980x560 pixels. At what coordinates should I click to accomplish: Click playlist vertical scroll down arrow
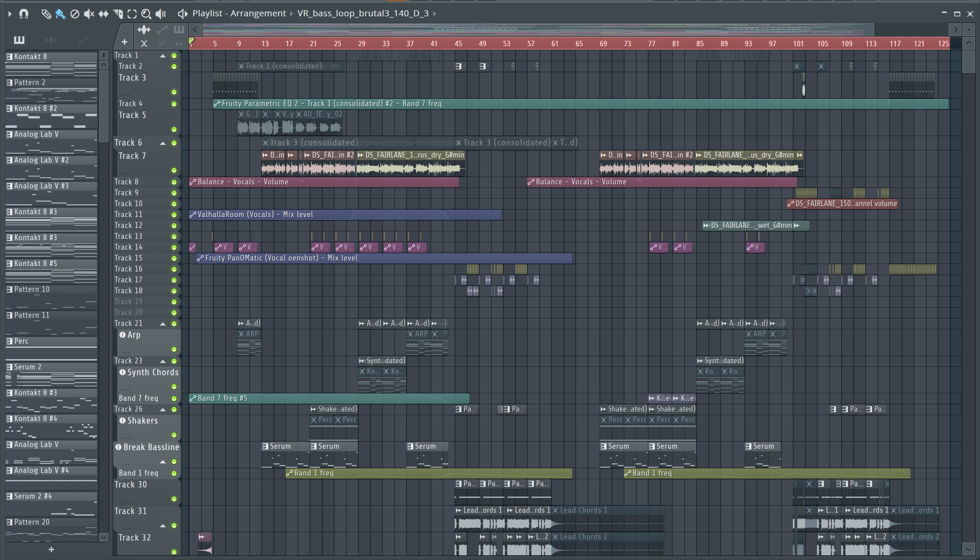click(968, 548)
